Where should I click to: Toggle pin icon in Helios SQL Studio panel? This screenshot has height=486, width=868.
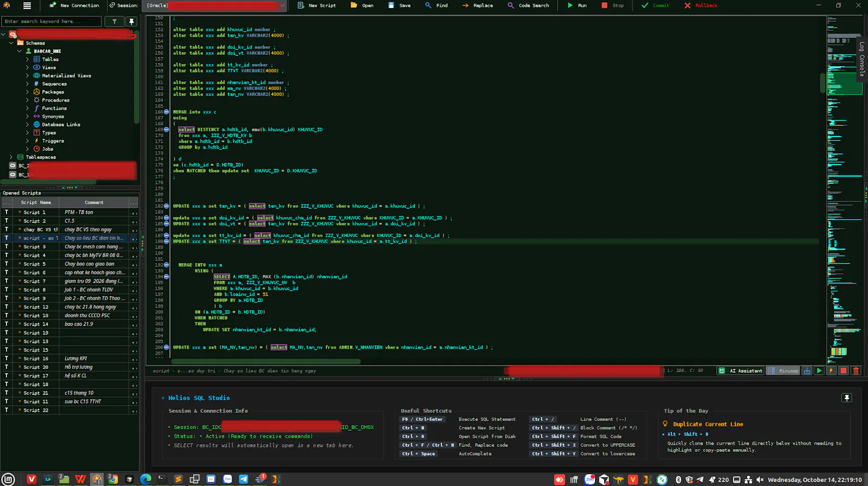click(847, 398)
